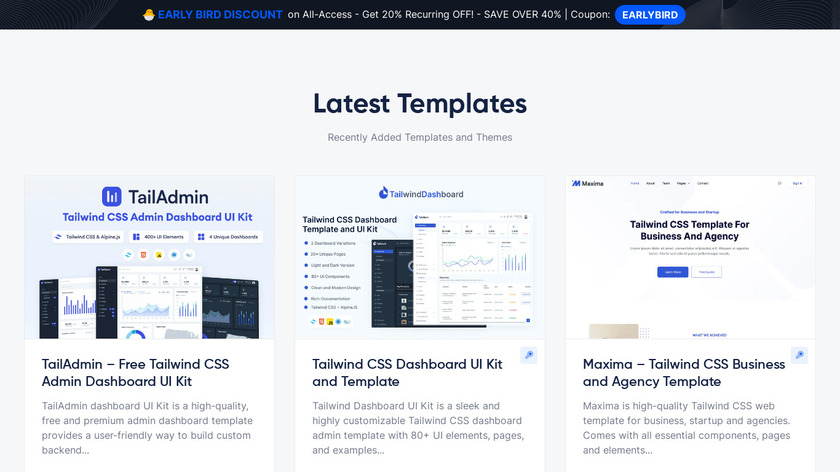The width and height of the screenshot is (840, 472).
Task: Click the Tailwind Dashboard UI Kit description paragraph
Action: pos(418,428)
